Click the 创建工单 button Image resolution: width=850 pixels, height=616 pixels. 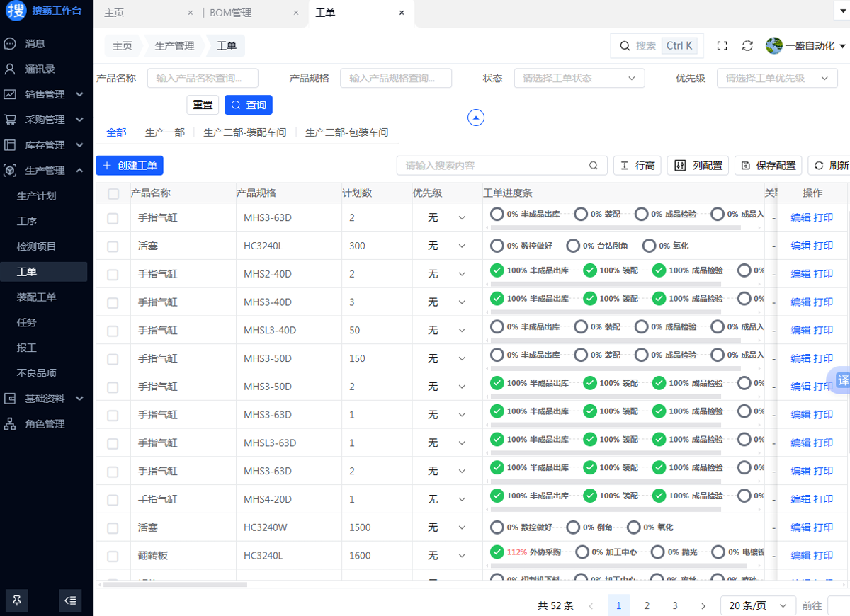[130, 166]
